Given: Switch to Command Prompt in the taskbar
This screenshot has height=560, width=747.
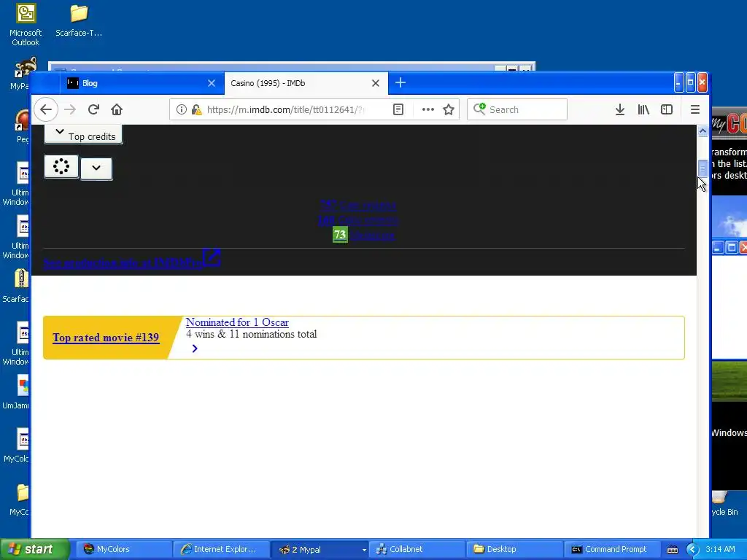Looking at the screenshot, I should point(612,550).
